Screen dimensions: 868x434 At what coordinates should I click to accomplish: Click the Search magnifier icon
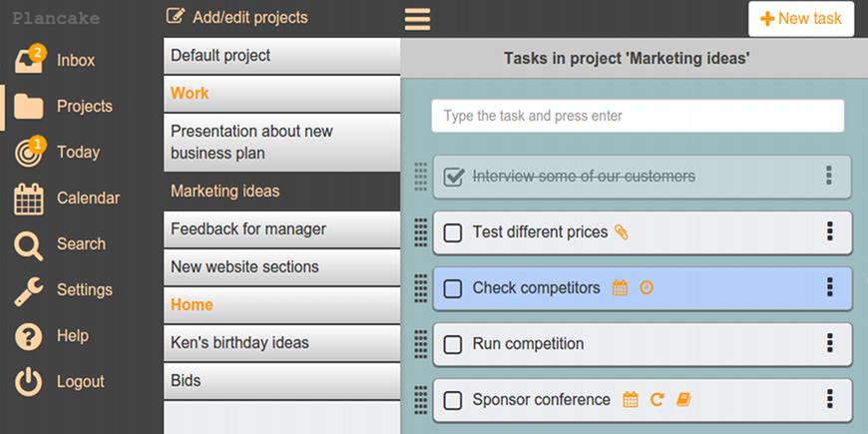pyautogui.click(x=29, y=244)
